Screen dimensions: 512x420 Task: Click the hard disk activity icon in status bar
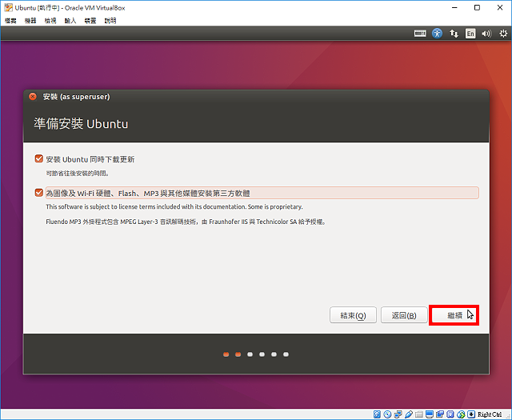click(x=377, y=414)
